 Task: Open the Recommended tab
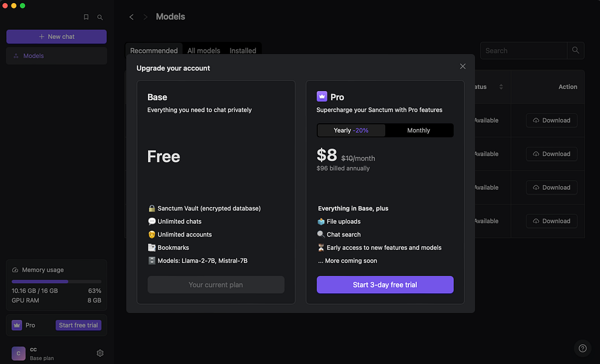tap(154, 50)
